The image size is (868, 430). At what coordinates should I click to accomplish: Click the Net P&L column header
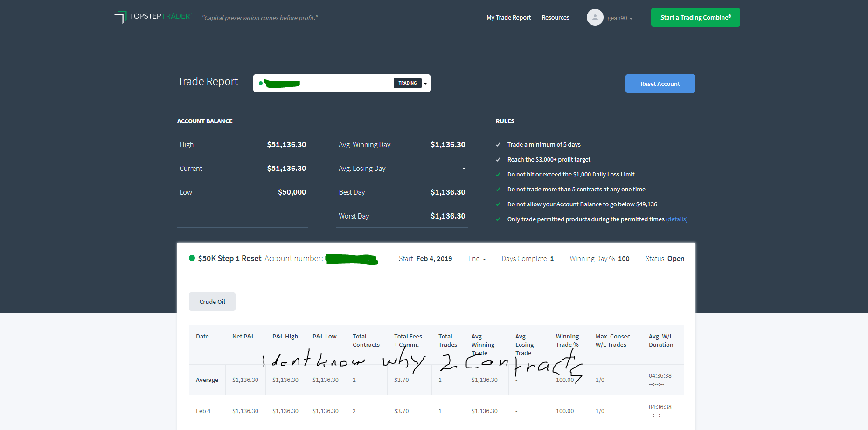243,337
